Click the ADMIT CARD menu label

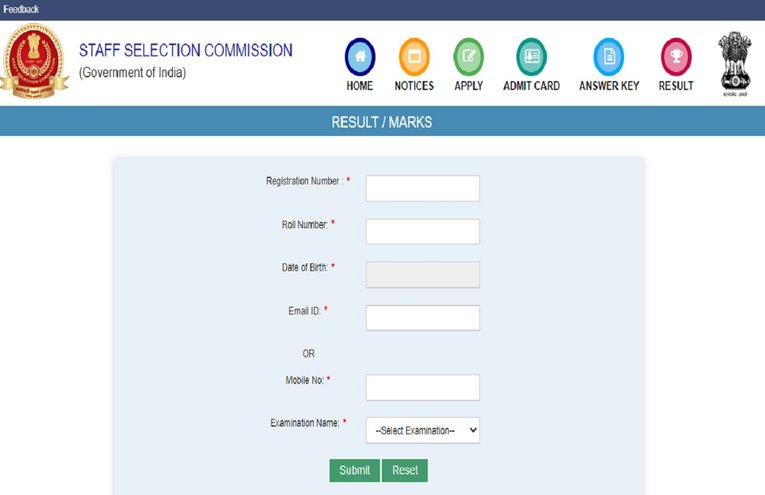pos(532,86)
